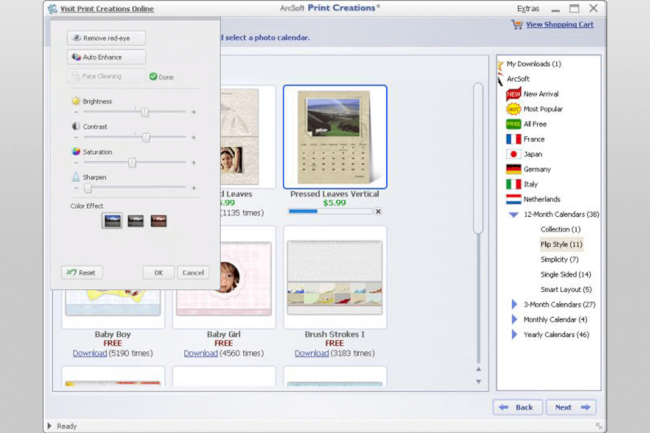
Task: Confirm edits with the OK button
Action: pos(158,273)
